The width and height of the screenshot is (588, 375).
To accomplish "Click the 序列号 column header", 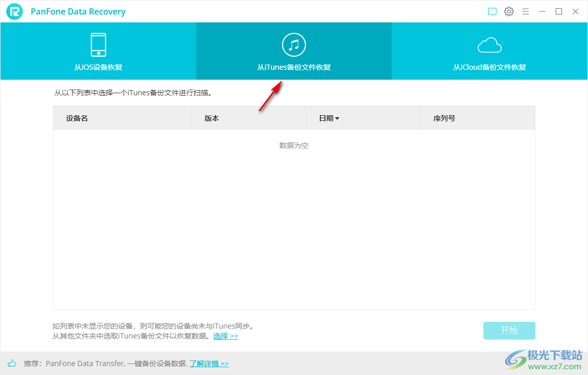I will 477,118.
